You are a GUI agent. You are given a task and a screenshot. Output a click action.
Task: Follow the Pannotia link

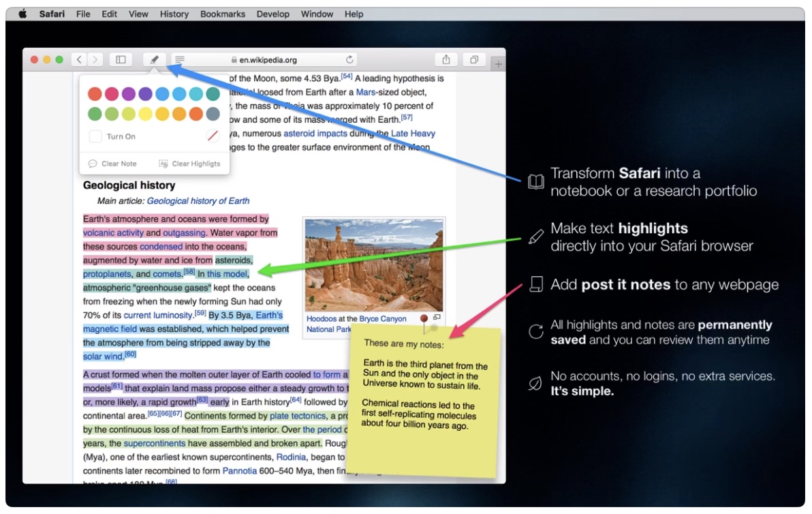point(240,471)
